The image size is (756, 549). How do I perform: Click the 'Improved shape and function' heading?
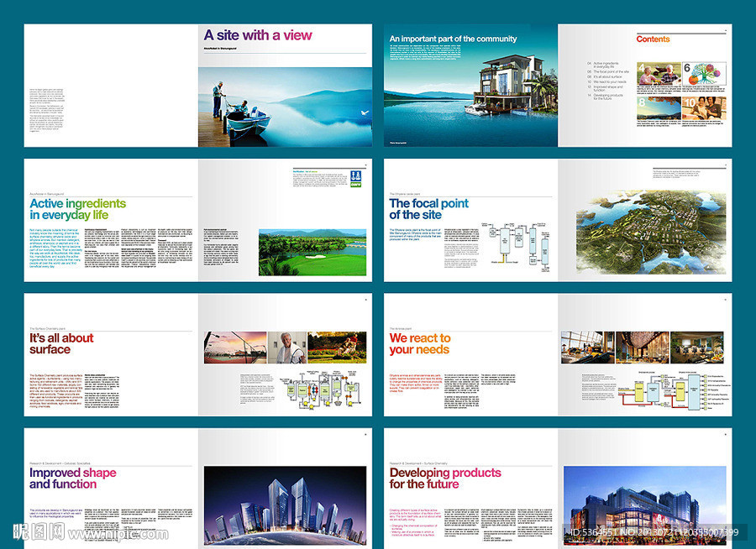[x=72, y=478]
